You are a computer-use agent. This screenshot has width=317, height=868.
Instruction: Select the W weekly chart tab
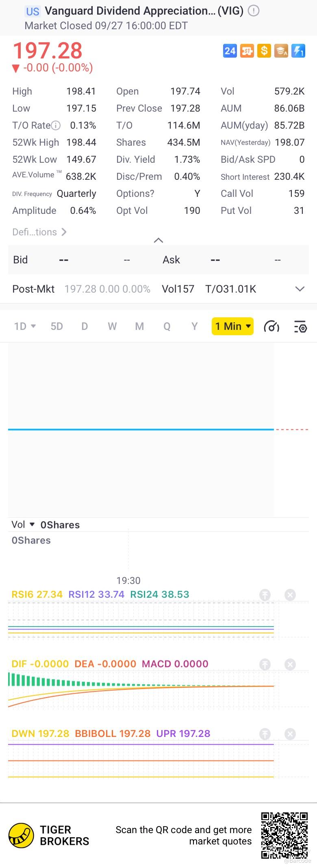click(x=112, y=326)
